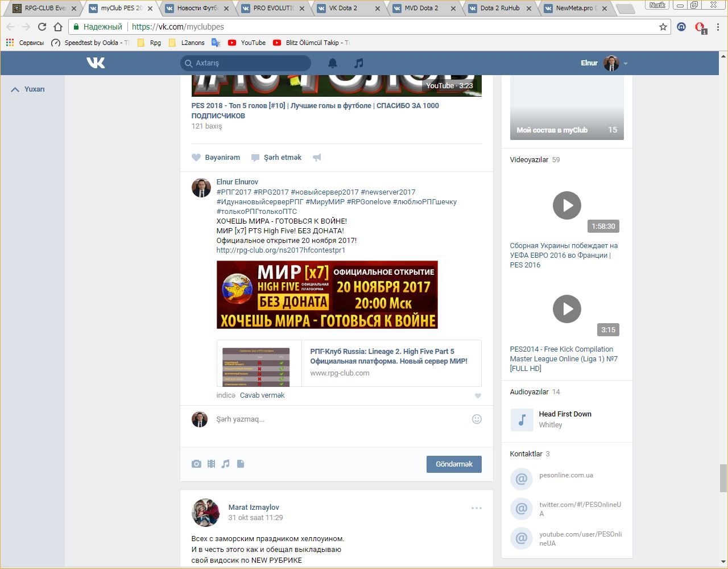Open the VK logo home link
Image resolution: width=728 pixels, height=569 pixels.
pos(96,63)
